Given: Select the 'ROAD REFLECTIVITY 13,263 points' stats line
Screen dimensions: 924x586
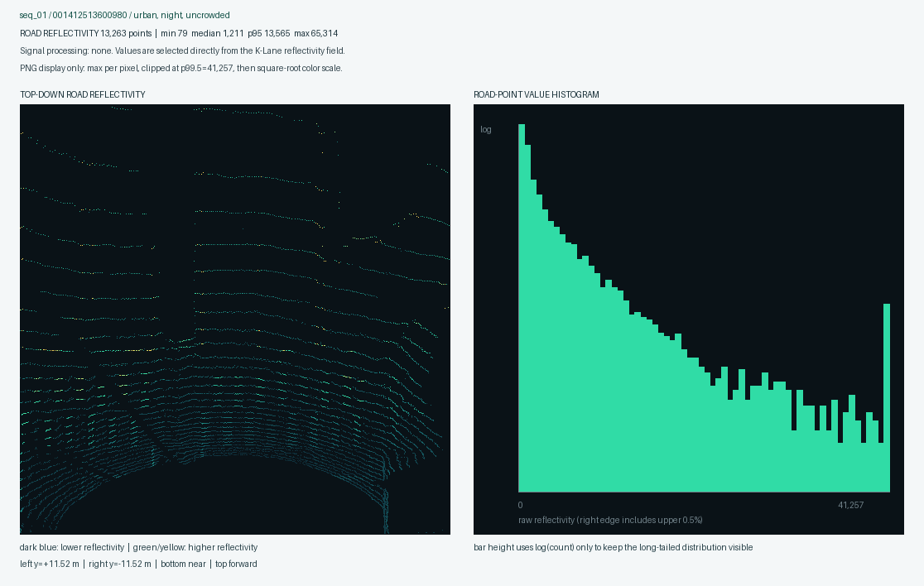Looking at the screenshot, I should (x=179, y=34).
